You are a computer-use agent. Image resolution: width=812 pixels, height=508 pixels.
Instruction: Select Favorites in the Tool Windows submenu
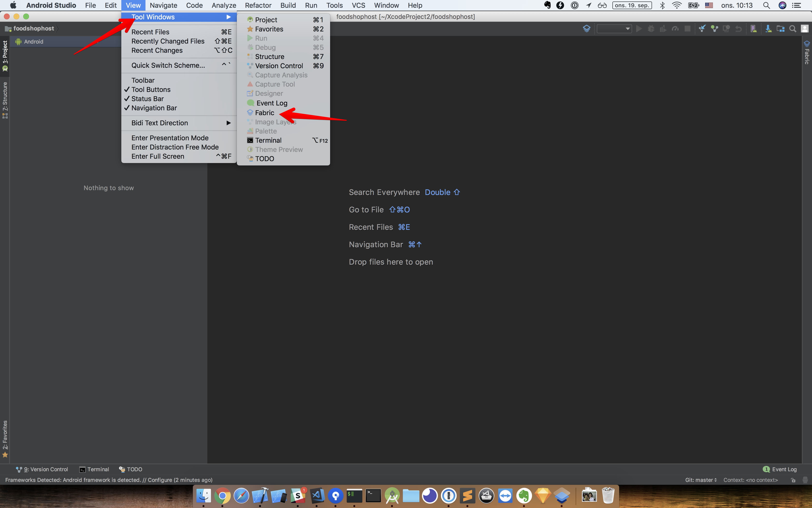pyautogui.click(x=283, y=29)
